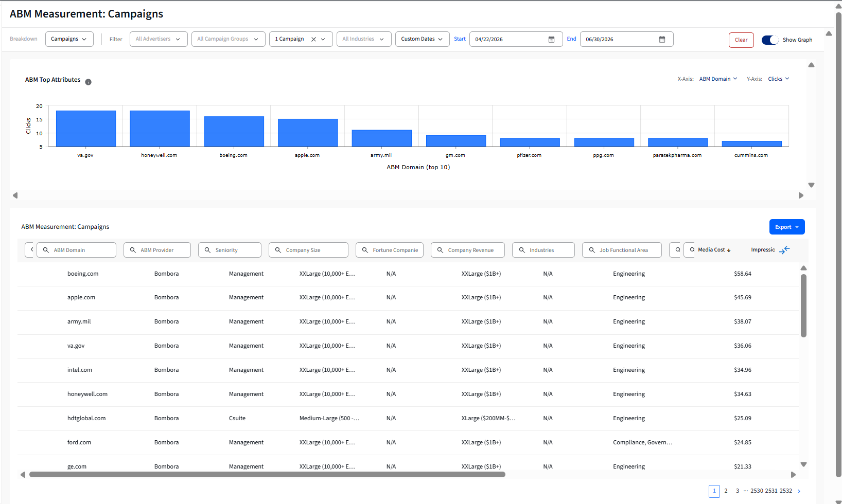Click hdtglobal.com table row domain
Viewport: 842px width, 504px height.
click(86, 419)
